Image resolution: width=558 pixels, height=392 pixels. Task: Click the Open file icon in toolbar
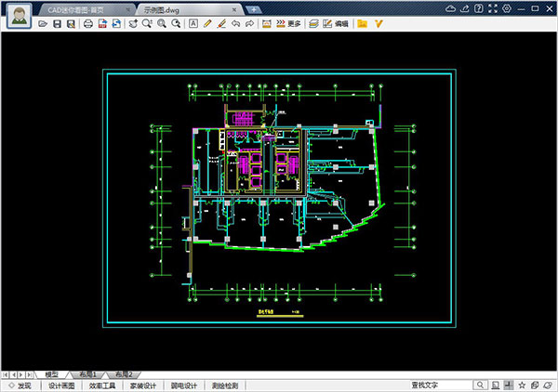point(45,23)
